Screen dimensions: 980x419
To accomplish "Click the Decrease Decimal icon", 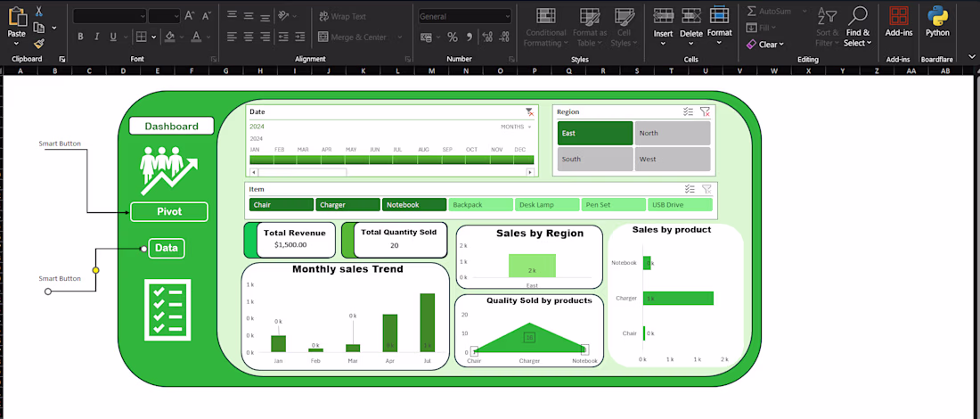I will pyautogui.click(x=503, y=37).
